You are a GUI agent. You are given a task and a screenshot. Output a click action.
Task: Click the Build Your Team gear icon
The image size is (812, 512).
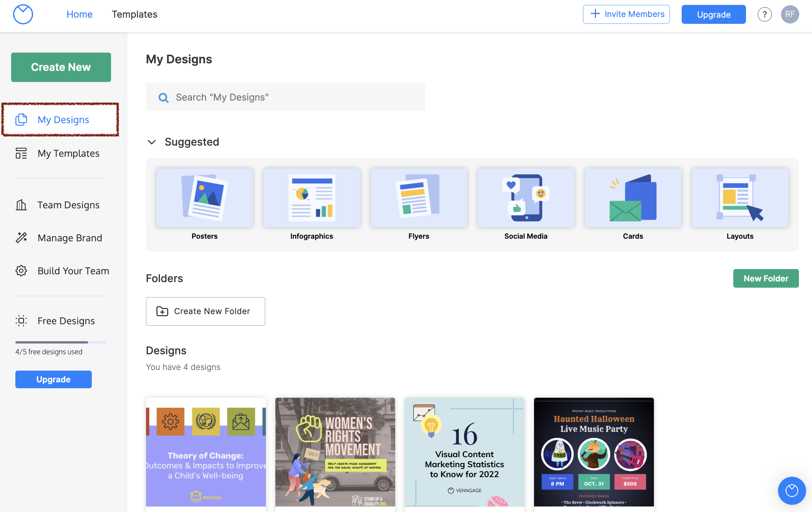click(x=21, y=271)
